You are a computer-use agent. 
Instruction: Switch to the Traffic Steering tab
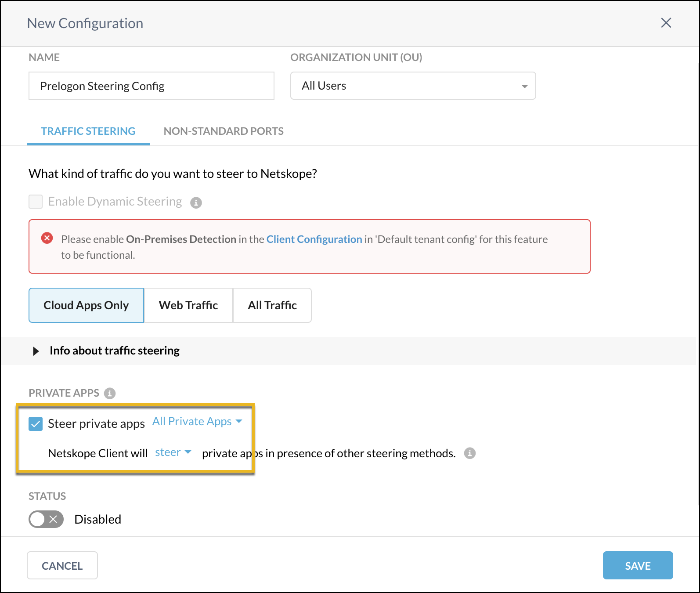[x=88, y=131]
